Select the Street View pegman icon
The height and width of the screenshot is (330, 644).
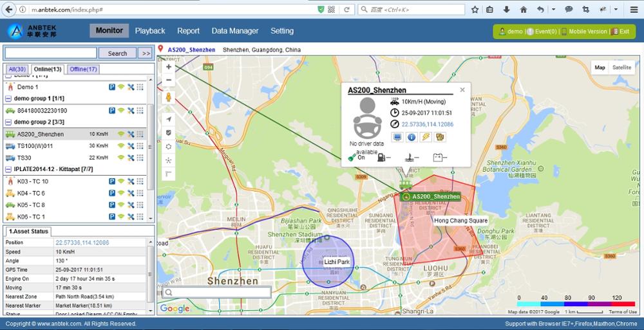168,98
